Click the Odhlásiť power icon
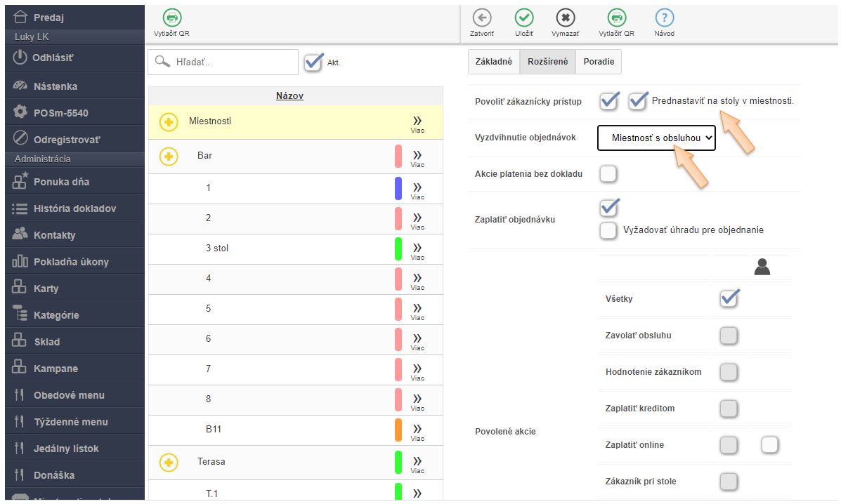The width and height of the screenshot is (841, 504). pos(20,58)
